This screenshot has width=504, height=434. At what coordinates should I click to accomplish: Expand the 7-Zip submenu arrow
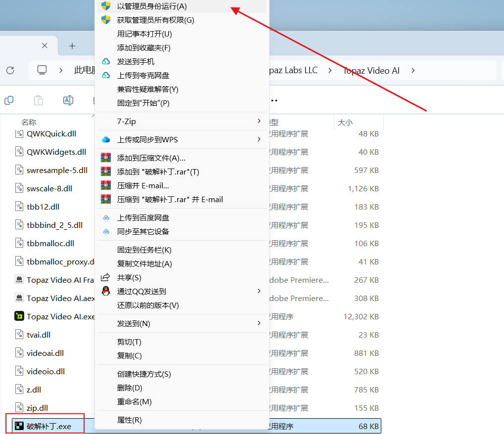pos(259,121)
